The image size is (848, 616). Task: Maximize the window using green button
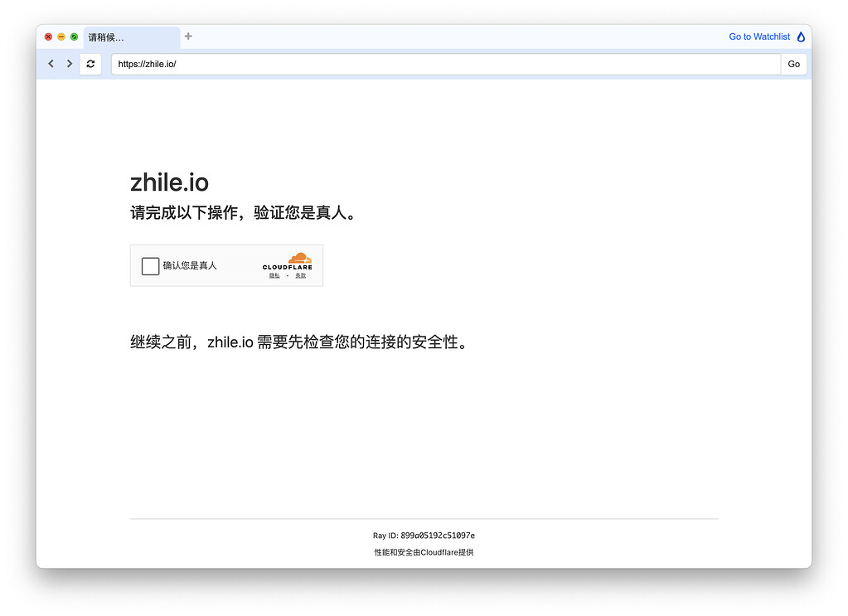point(75,36)
